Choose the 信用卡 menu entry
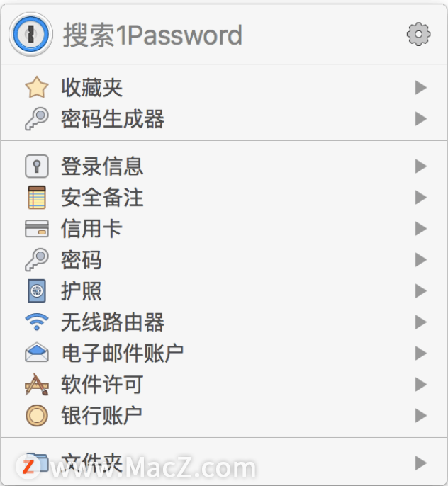This screenshot has height=486, width=448. click(x=224, y=228)
